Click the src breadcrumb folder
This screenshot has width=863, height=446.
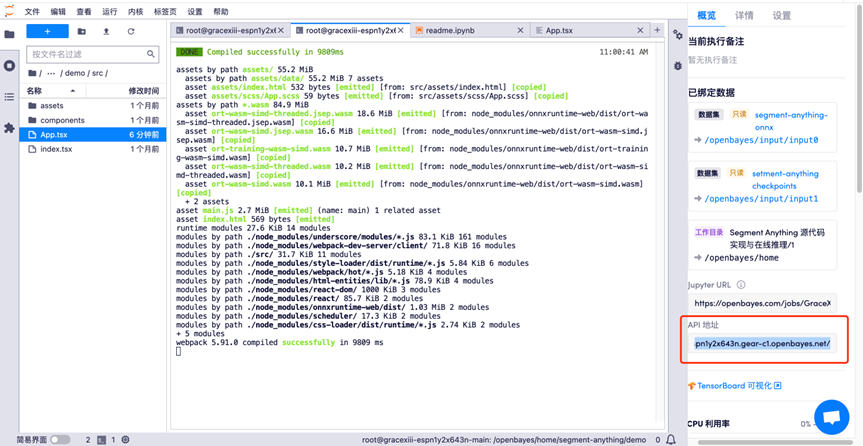click(97, 73)
